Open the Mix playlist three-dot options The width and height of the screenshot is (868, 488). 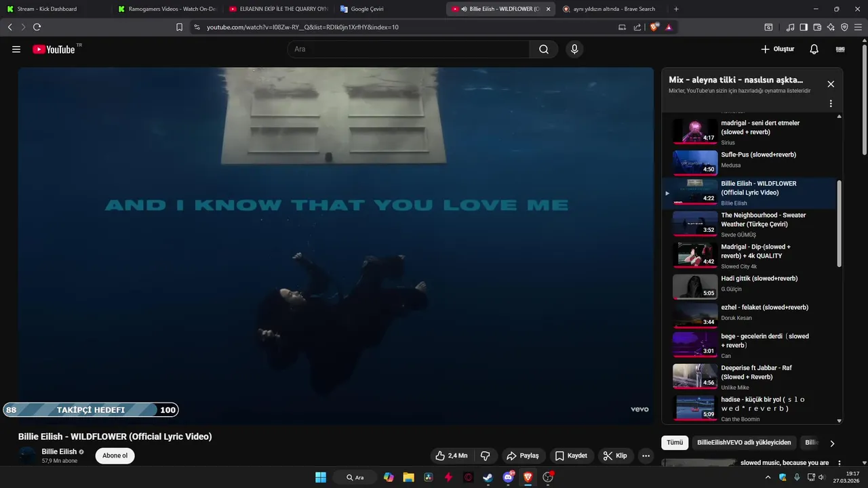(x=831, y=104)
